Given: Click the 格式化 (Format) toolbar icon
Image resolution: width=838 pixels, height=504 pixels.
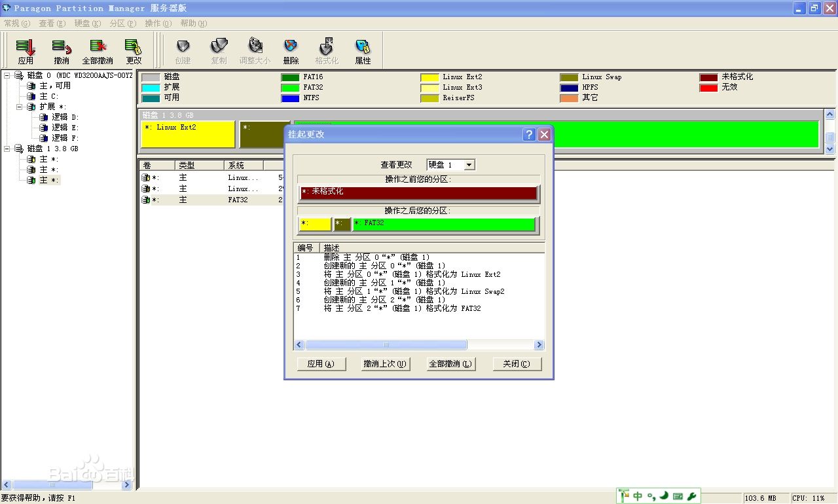Looking at the screenshot, I should coord(327,51).
